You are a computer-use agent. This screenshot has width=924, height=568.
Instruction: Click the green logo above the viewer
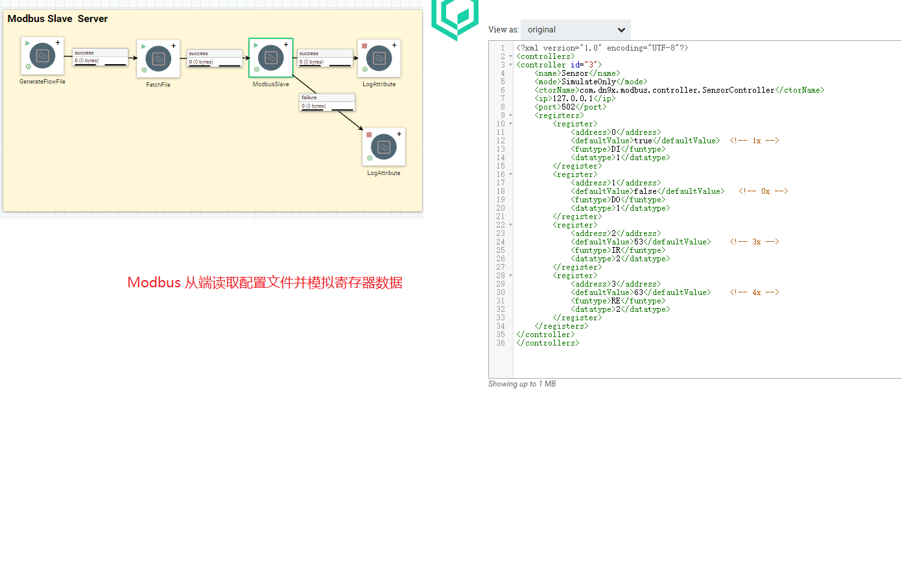pos(455,17)
